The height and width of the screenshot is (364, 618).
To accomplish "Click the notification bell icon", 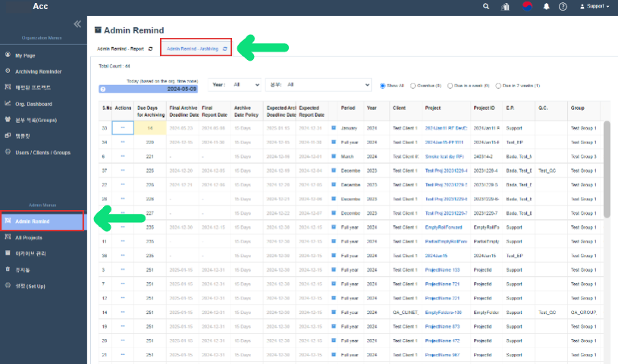I will (x=546, y=6).
